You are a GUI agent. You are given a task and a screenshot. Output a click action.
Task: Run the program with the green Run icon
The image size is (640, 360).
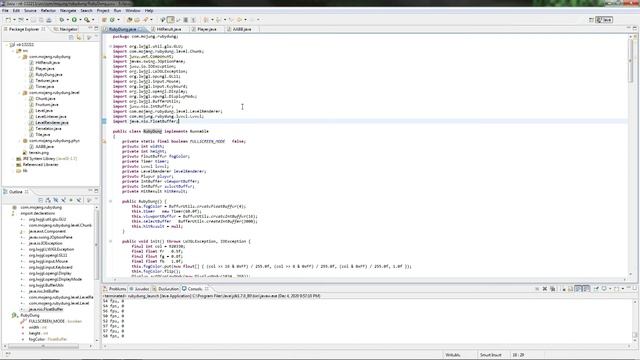(74, 20)
